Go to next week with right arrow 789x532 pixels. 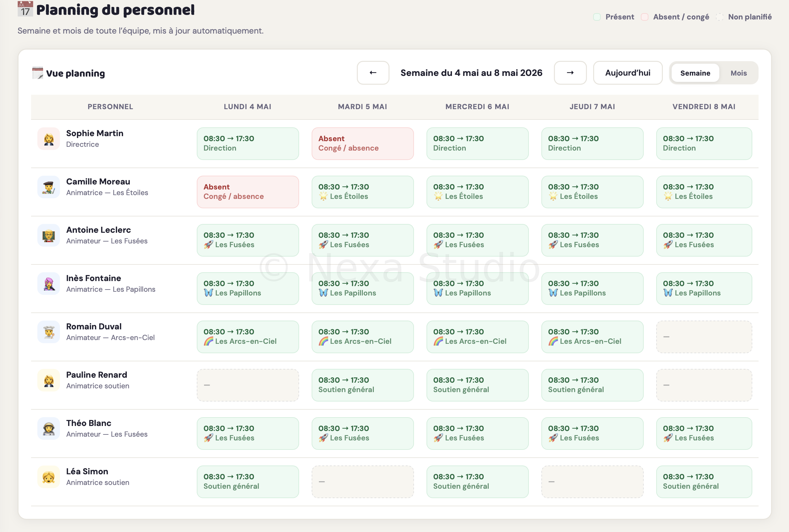coord(570,72)
